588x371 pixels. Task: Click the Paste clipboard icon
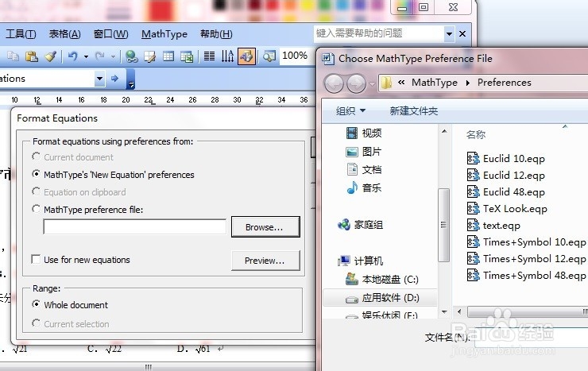pyautogui.click(x=32, y=56)
